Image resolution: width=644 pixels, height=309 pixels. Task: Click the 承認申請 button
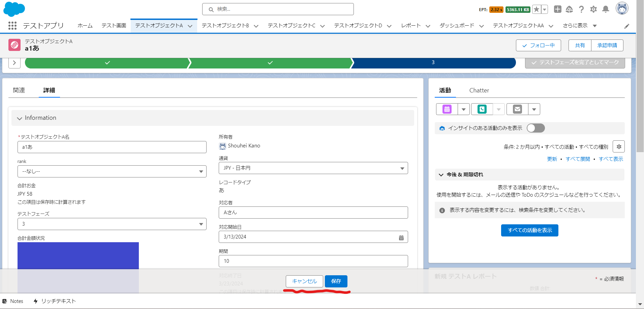click(607, 46)
